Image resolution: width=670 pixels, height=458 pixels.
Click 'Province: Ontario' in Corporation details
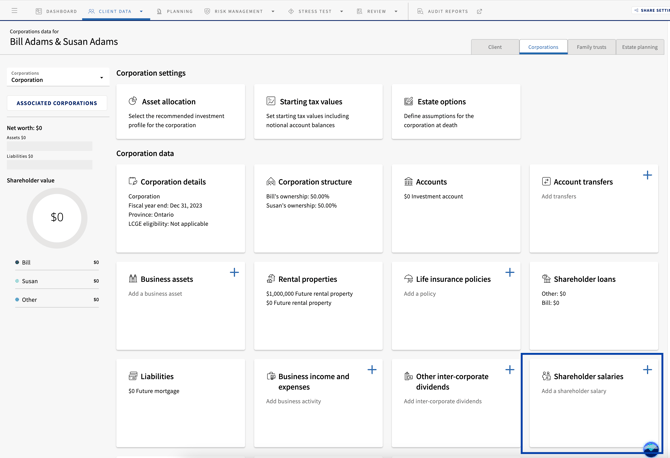click(151, 214)
